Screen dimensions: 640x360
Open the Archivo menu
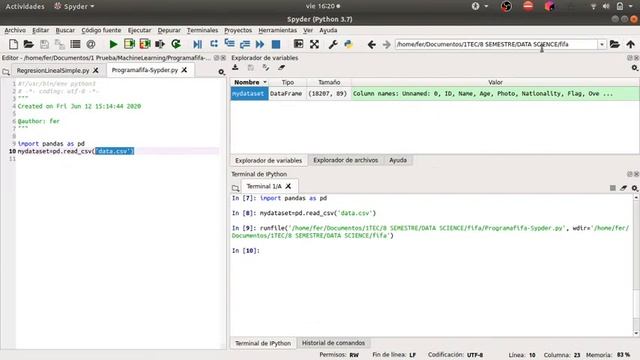(x=15, y=30)
